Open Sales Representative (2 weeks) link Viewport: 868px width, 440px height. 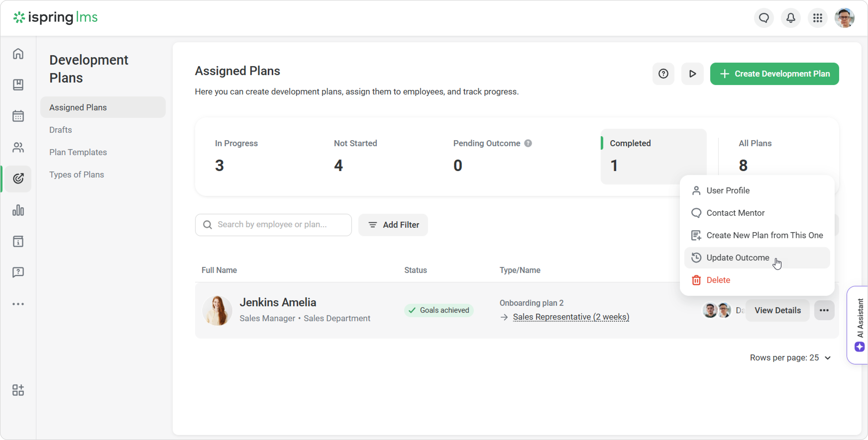(x=571, y=317)
